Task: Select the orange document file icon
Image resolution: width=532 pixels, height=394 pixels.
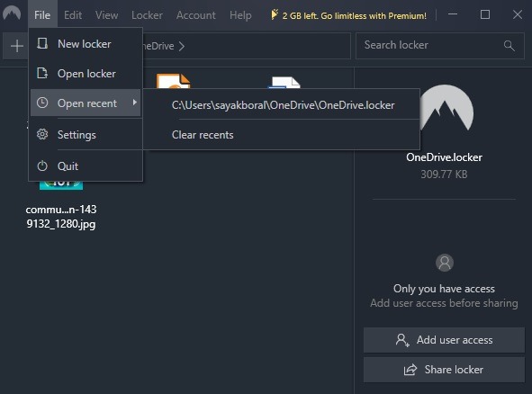Action: [x=174, y=81]
